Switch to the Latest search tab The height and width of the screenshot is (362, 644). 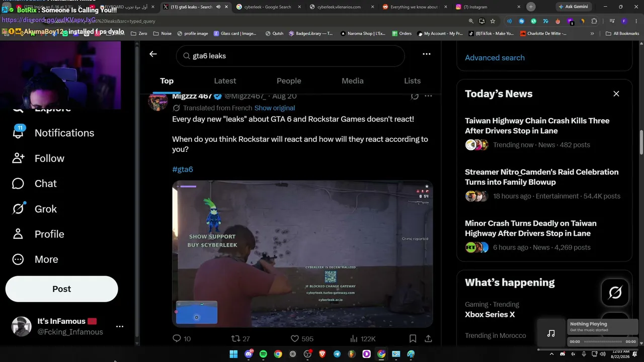tap(225, 81)
